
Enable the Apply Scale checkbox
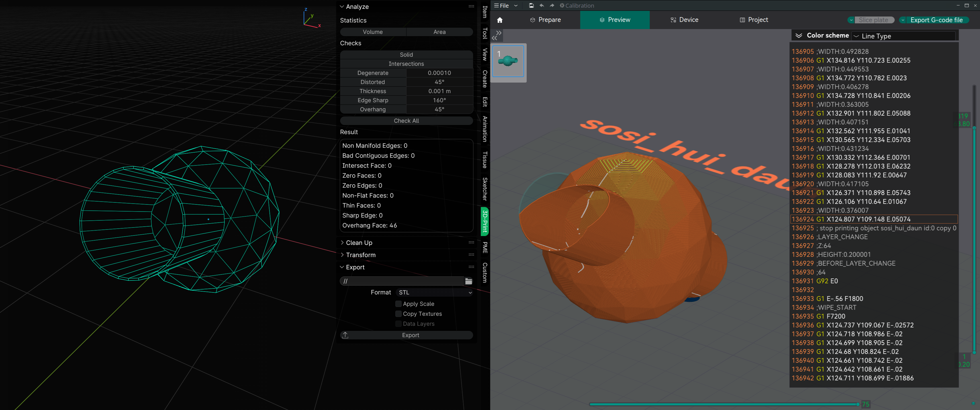click(398, 304)
